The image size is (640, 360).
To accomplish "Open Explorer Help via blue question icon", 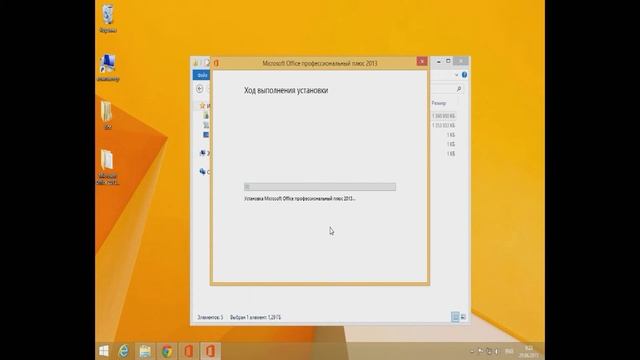I will (x=464, y=75).
